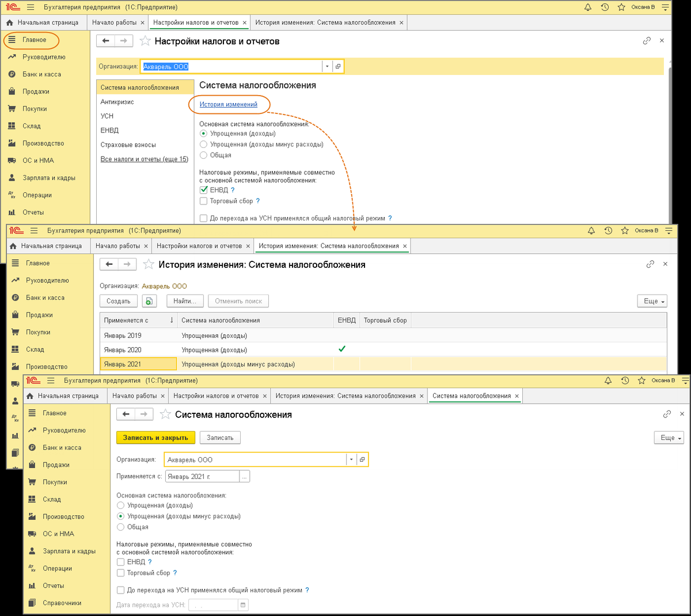Select Январь 2019 row in history table
The height and width of the screenshot is (616, 691).
pos(383,336)
